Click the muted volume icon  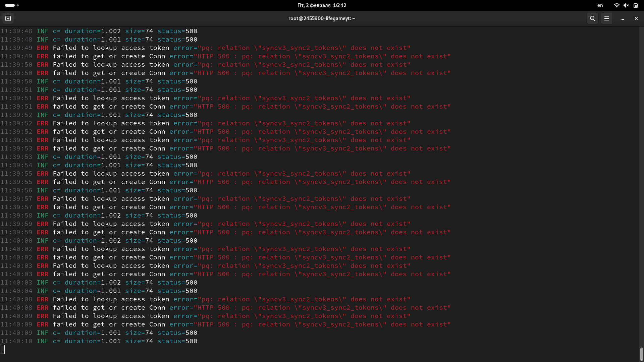click(626, 5)
